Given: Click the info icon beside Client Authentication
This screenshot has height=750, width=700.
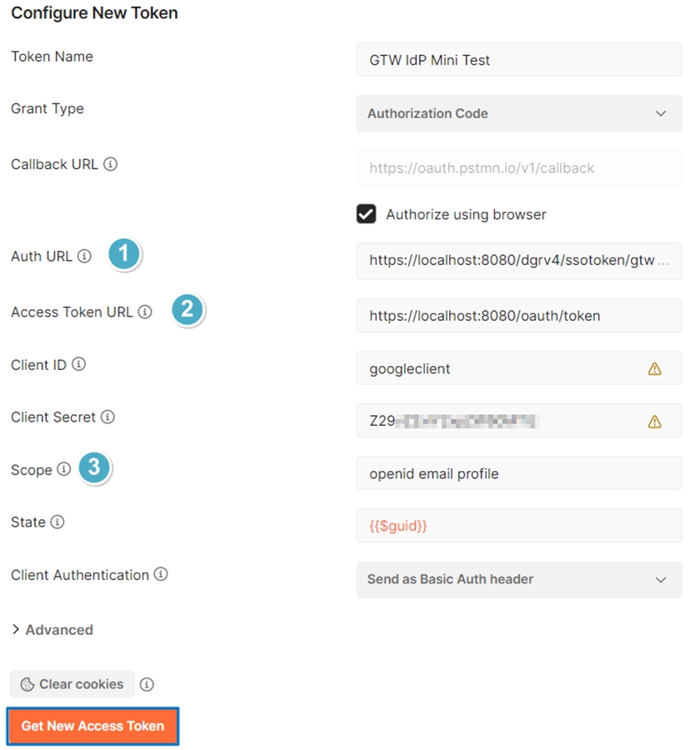Looking at the screenshot, I should coord(161,575).
